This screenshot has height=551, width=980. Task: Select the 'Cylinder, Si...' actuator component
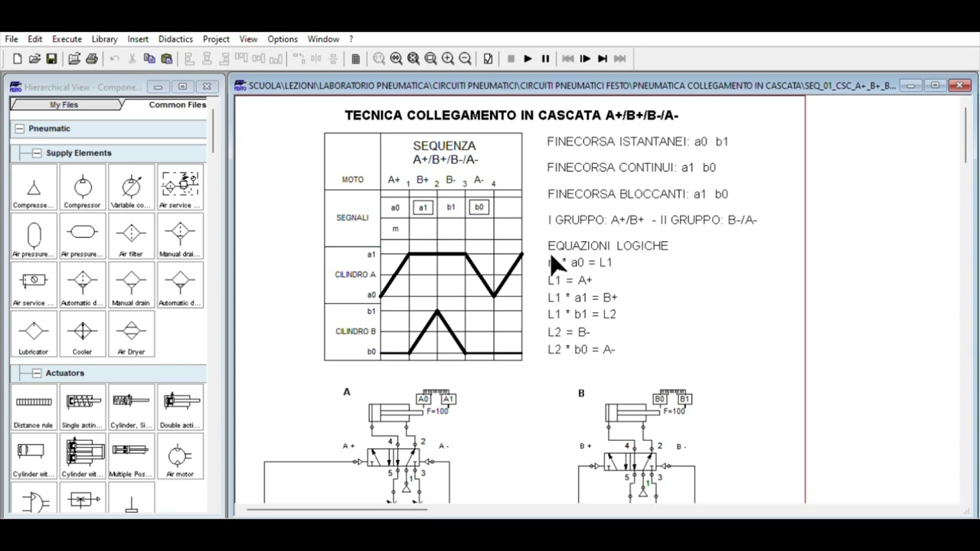[131, 408]
